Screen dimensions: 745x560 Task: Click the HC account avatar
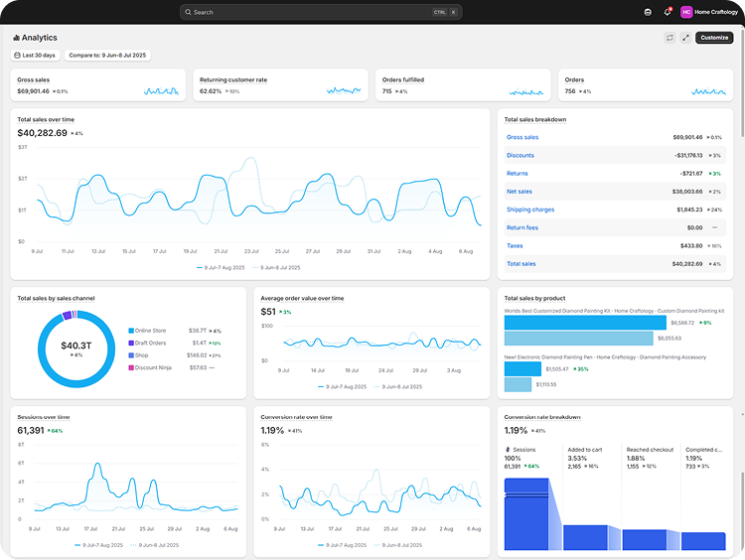[686, 12]
